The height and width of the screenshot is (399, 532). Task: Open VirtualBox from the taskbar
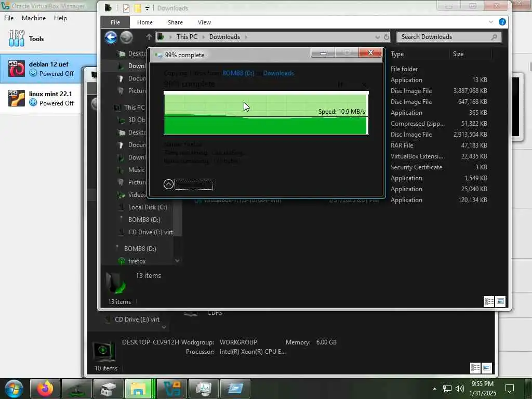pos(172,389)
